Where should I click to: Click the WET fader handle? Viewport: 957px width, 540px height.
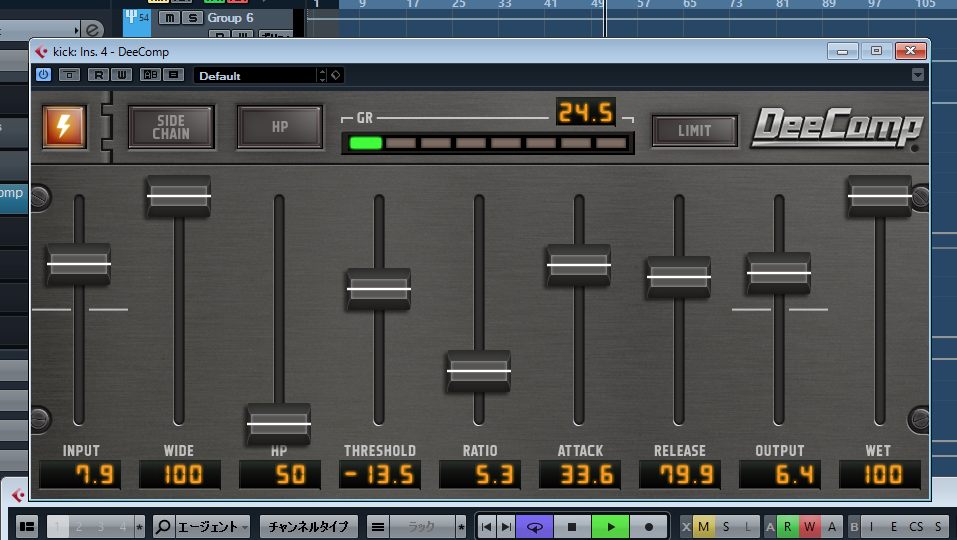click(x=879, y=196)
